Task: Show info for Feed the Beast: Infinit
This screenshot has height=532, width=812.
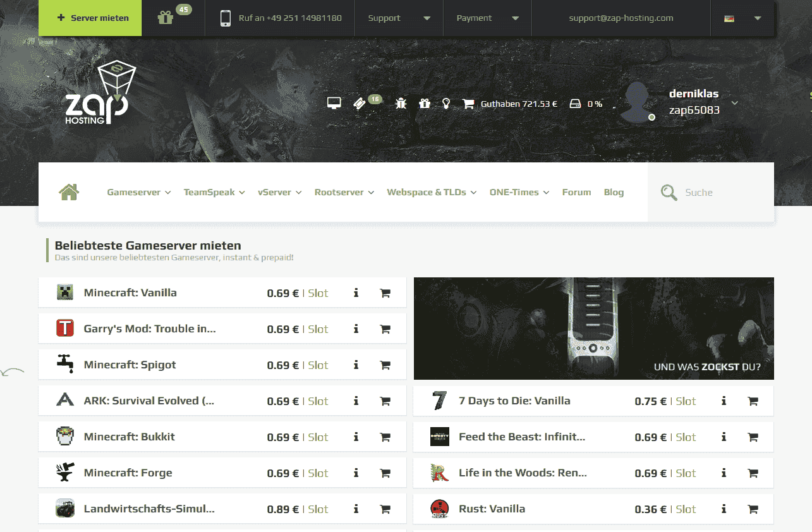Action: (724, 437)
